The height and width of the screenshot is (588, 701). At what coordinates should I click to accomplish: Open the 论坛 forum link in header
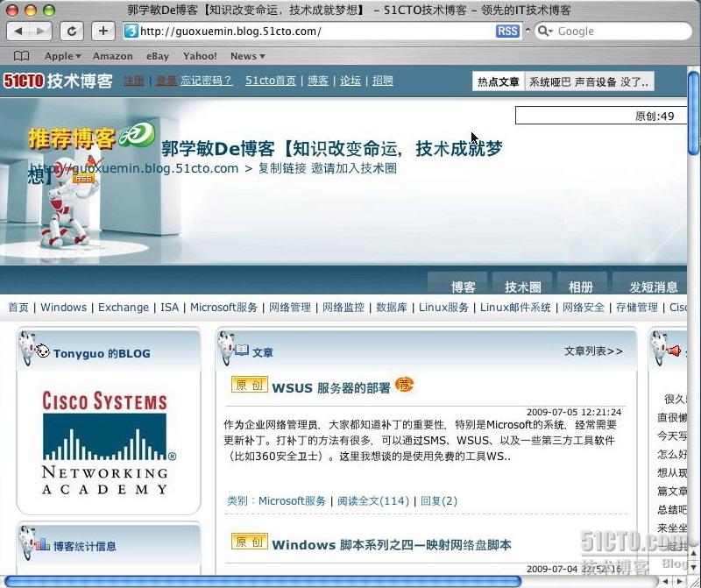(350, 81)
